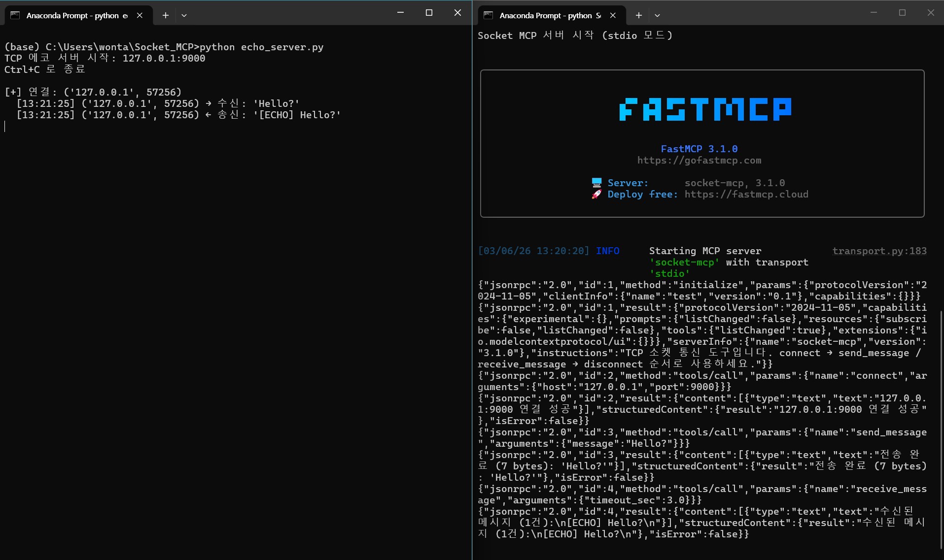Close the tab in the left Anaconda Prompt window

140,15
